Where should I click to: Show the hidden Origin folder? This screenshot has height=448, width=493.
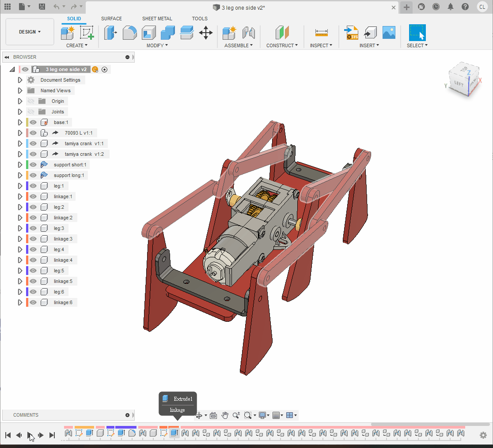pos(31,101)
